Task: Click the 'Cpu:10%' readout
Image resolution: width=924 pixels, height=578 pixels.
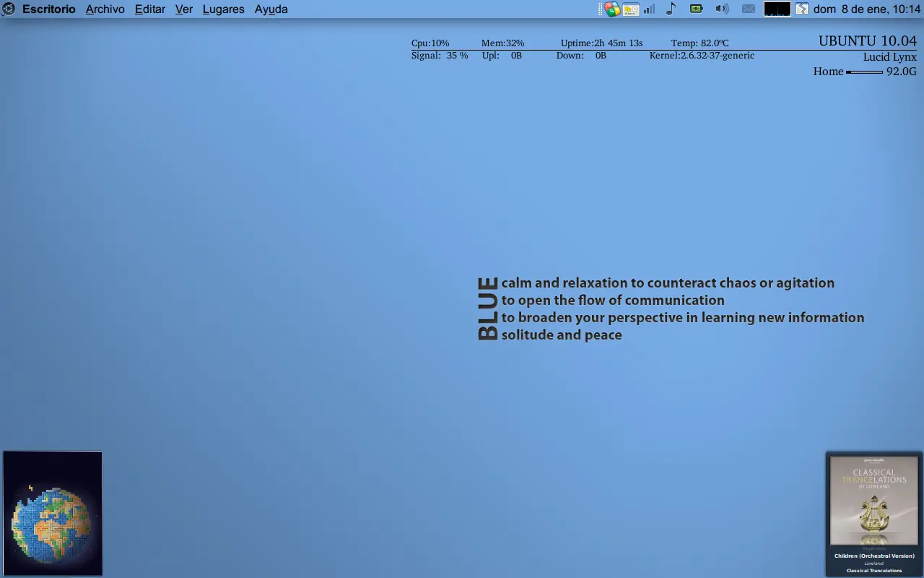Action: coord(430,43)
